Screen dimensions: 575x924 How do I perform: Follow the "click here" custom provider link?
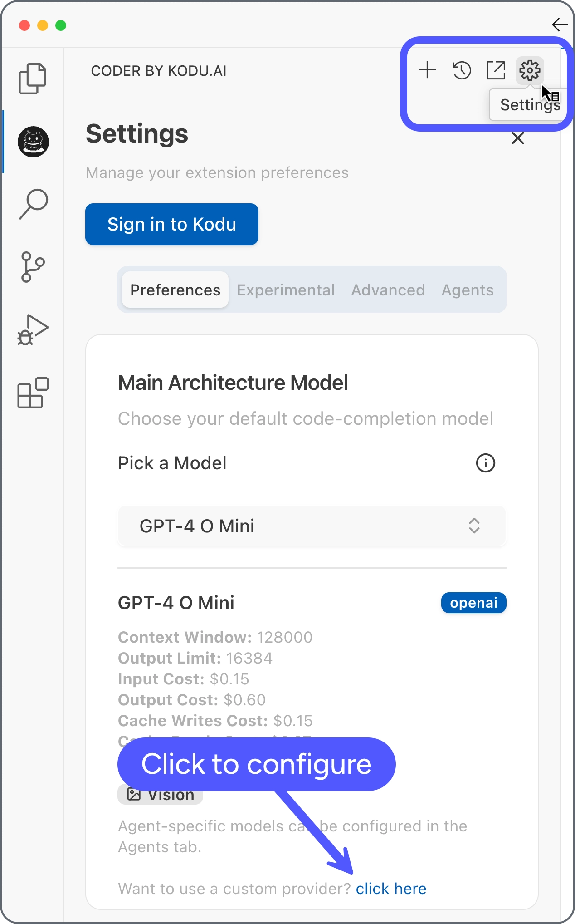[x=391, y=888]
